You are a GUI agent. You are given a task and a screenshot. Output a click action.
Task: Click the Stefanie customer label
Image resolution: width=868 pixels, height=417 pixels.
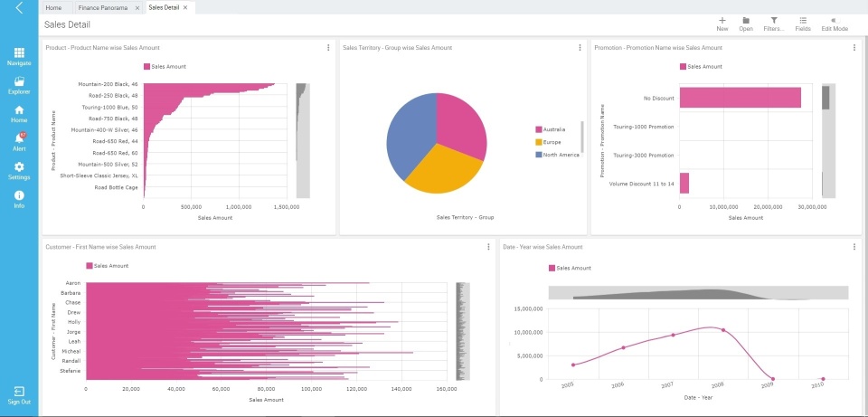click(71, 371)
